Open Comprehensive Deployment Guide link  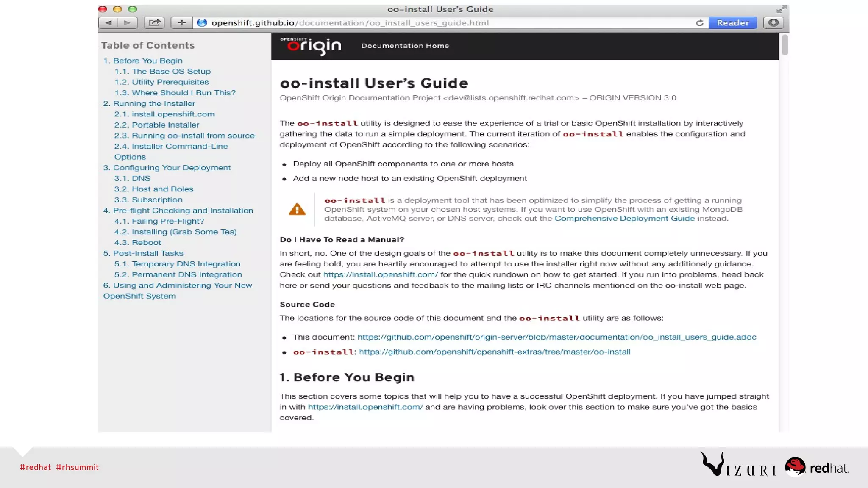[624, 219]
